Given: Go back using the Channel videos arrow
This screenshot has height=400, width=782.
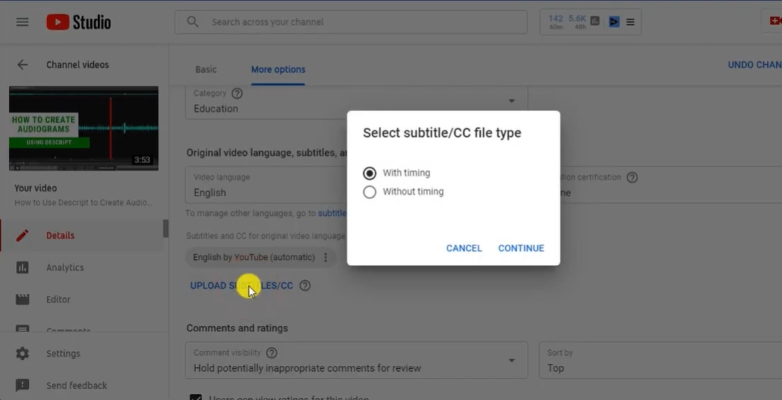Looking at the screenshot, I should [x=22, y=65].
